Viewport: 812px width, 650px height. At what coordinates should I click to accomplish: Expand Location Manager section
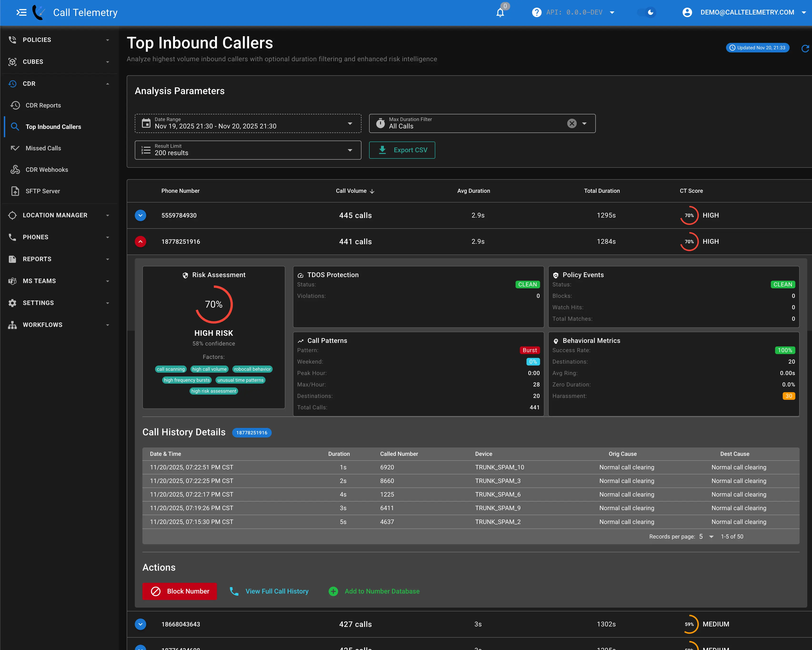59,216
